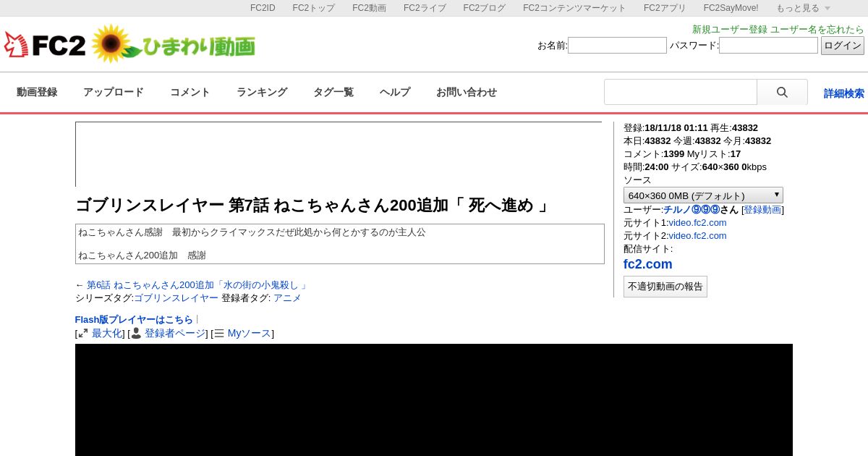868x456 pixels.
Task: Focus the search text box
Action: point(681,93)
